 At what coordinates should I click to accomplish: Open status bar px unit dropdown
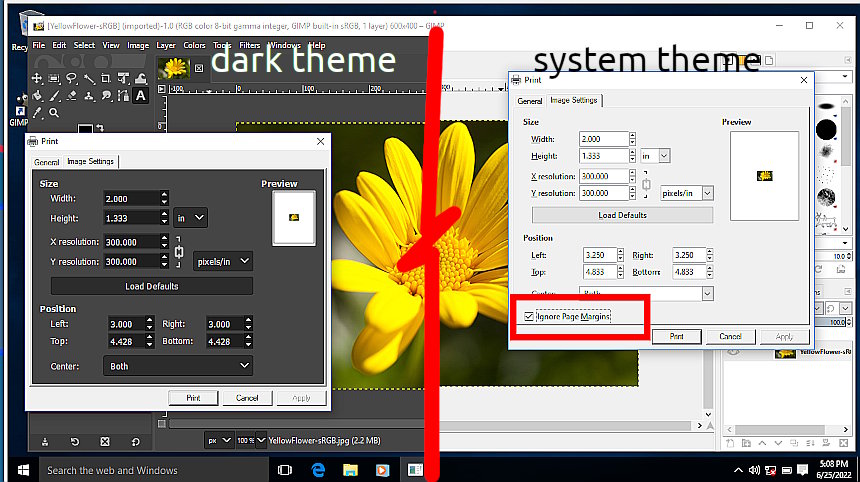[219, 440]
